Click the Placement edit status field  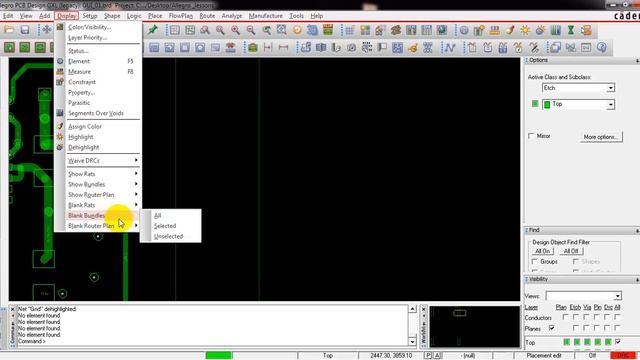[x=544, y=356]
